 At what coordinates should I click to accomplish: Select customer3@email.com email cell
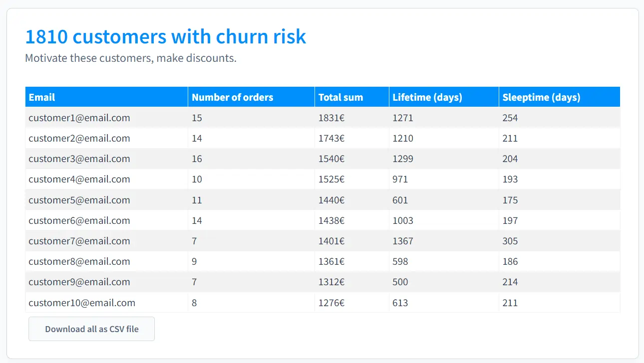(x=106, y=159)
